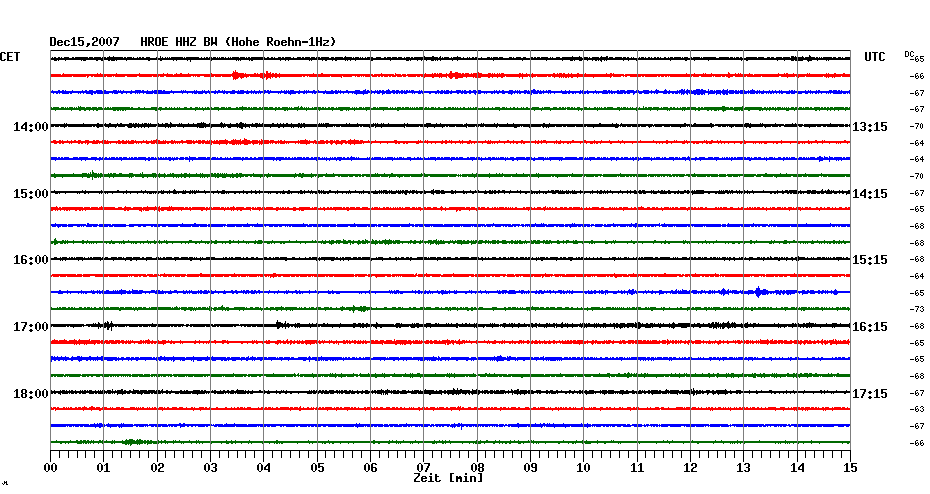This screenshot has height=494, width=930.
Task: Click minute 00 on the time axis
Action: (x=50, y=467)
